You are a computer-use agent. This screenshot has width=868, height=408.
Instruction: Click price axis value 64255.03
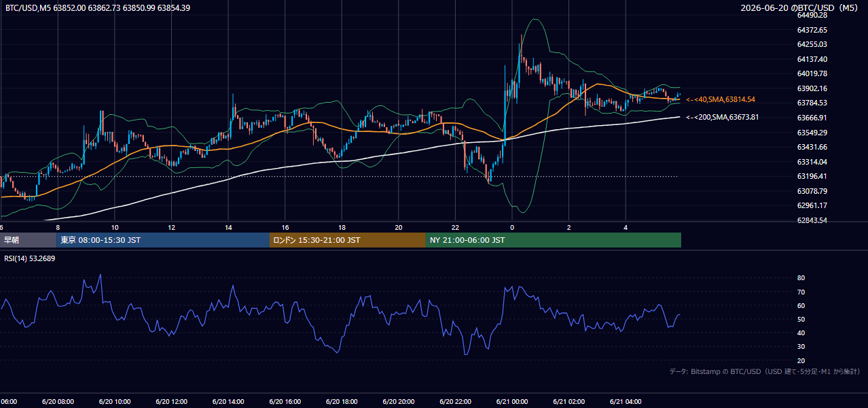pos(812,44)
